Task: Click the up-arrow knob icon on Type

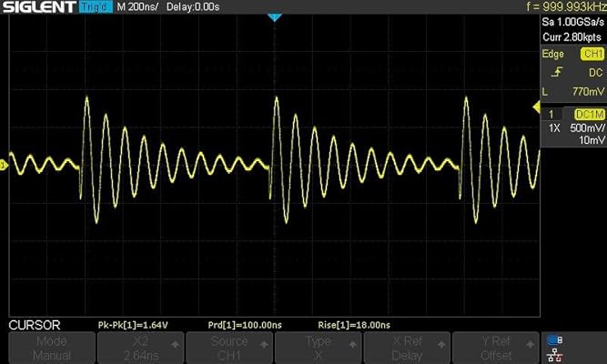Action: [x=353, y=344]
